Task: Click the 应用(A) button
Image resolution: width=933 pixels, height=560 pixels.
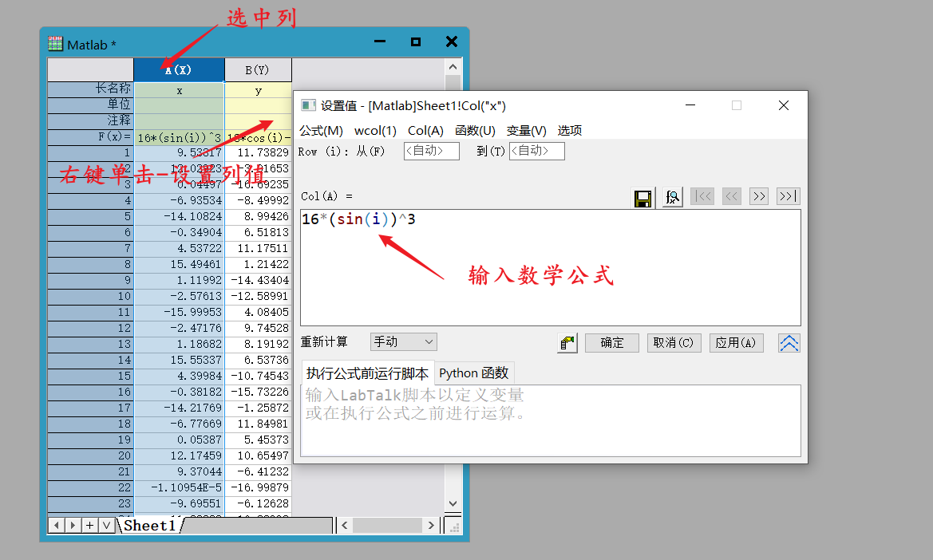Action: [736, 343]
